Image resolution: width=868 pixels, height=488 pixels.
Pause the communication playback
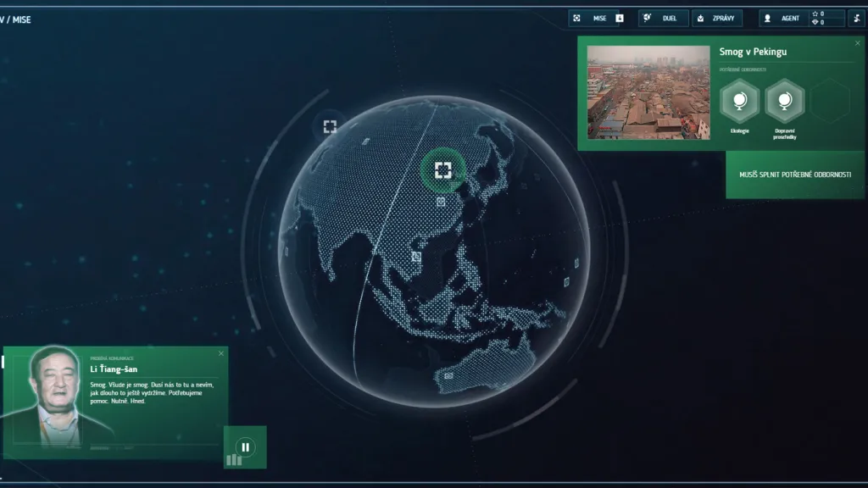coord(245,446)
